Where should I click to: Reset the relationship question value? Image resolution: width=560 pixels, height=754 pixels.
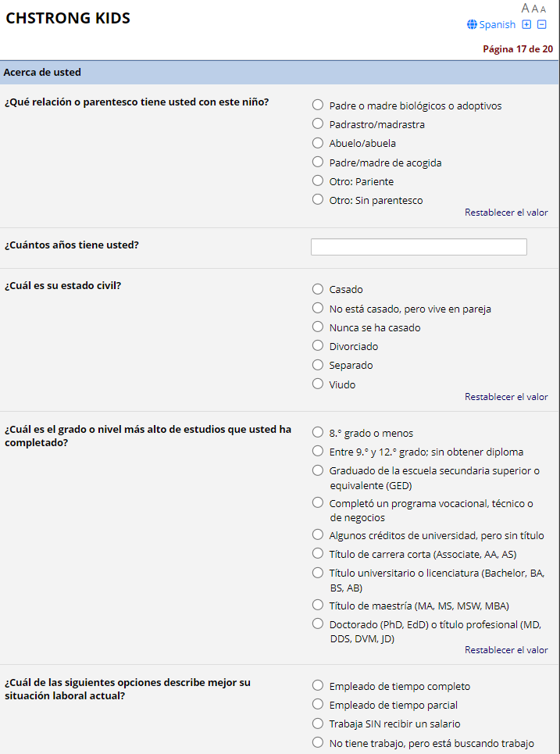(x=506, y=213)
